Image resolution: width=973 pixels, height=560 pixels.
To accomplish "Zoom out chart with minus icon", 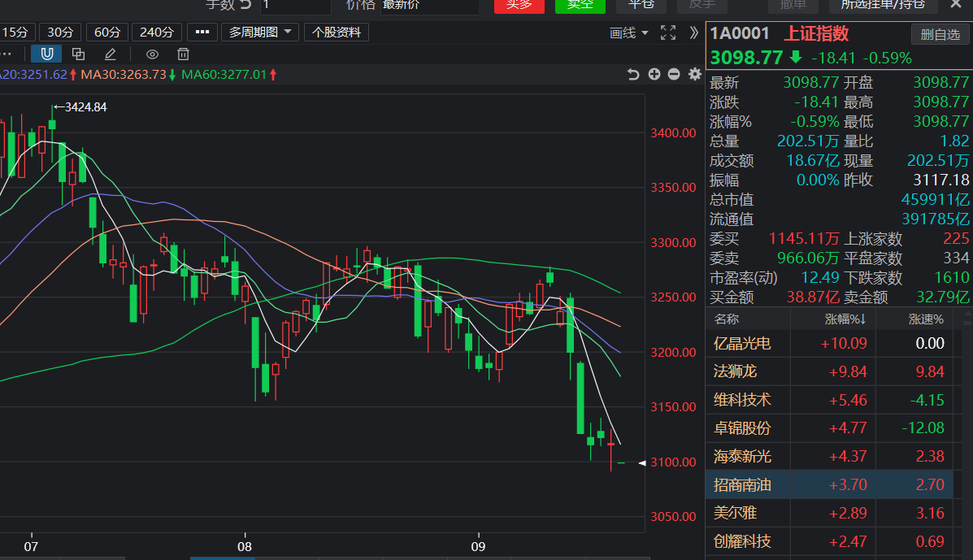I will pos(674,75).
